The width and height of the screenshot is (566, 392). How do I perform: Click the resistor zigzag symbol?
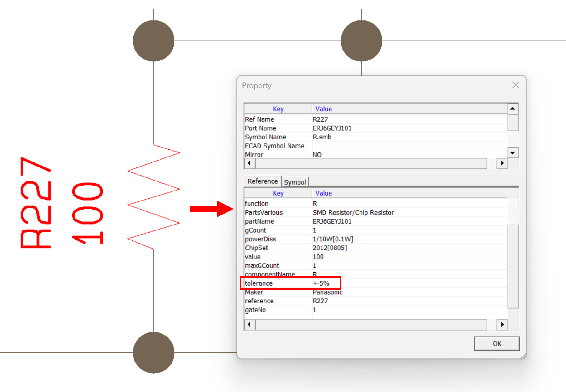coord(153,196)
